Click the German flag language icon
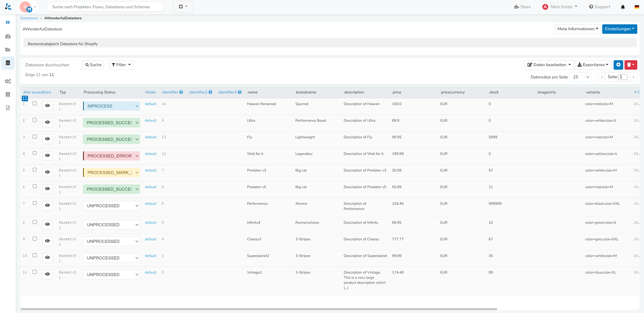 click(x=636, y=7)
